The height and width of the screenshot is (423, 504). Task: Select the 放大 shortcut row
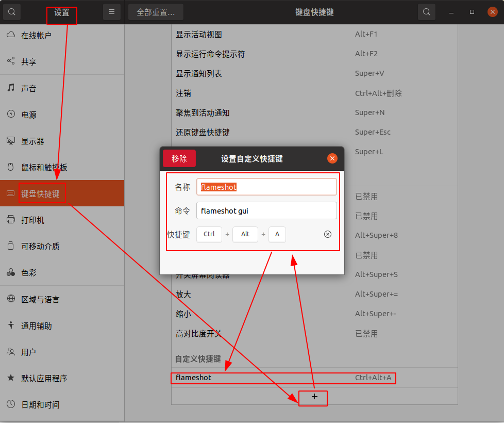(x=314, y=295)
